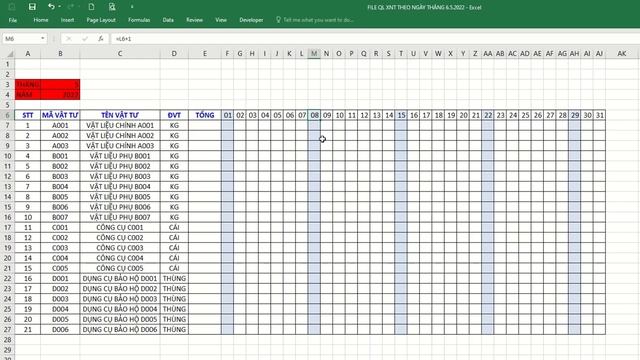The height and width of the screenshot is (360, 640).
Task: Open Customize Quick Access Toolbar dropdown
Action: (x=132, y=7)
